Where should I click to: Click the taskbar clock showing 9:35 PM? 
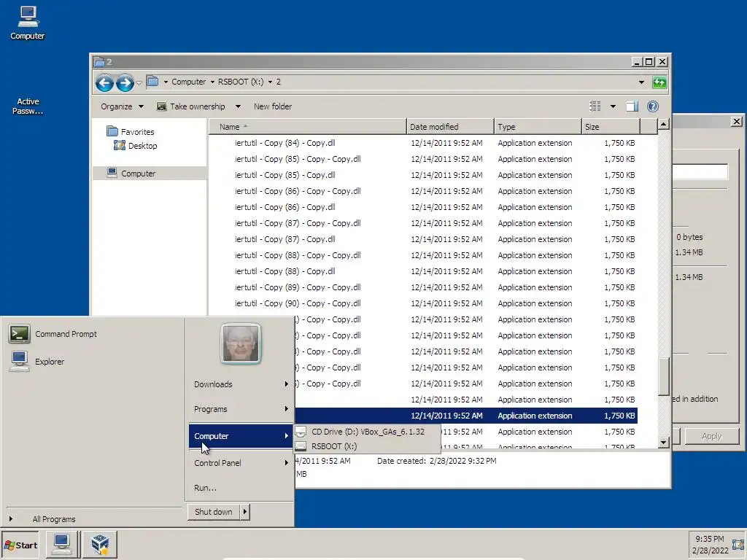[x=709, y=544]
